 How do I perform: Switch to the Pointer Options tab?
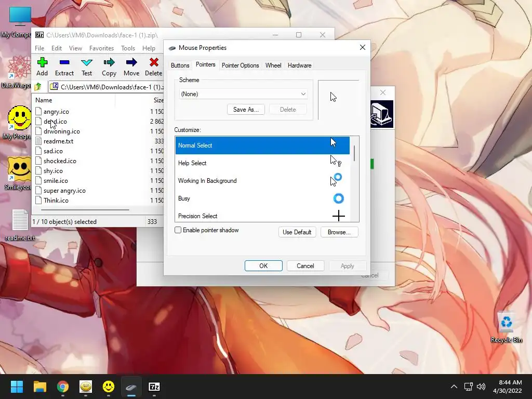pyautogui.click(x=240, y=65)
